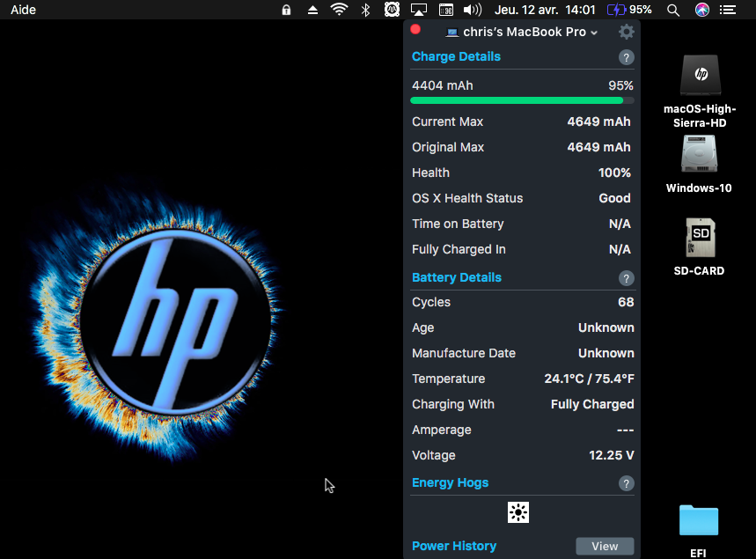
Task: Click the Manufacture Date row label
Action: tap(463, 353)
